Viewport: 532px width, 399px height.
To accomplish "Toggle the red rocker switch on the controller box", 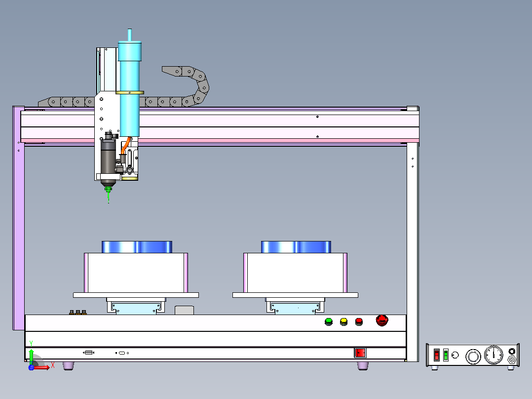I will [x=437, y=355].
